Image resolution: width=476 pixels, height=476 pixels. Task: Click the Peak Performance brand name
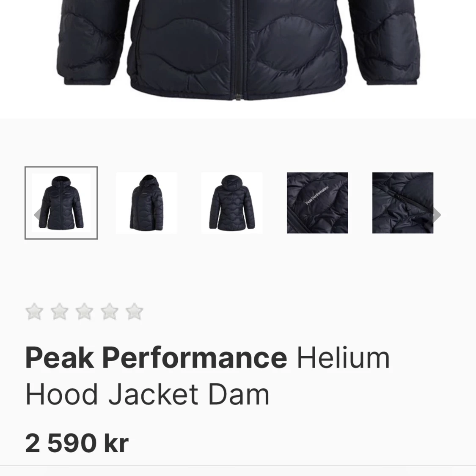tap(156, 357)
